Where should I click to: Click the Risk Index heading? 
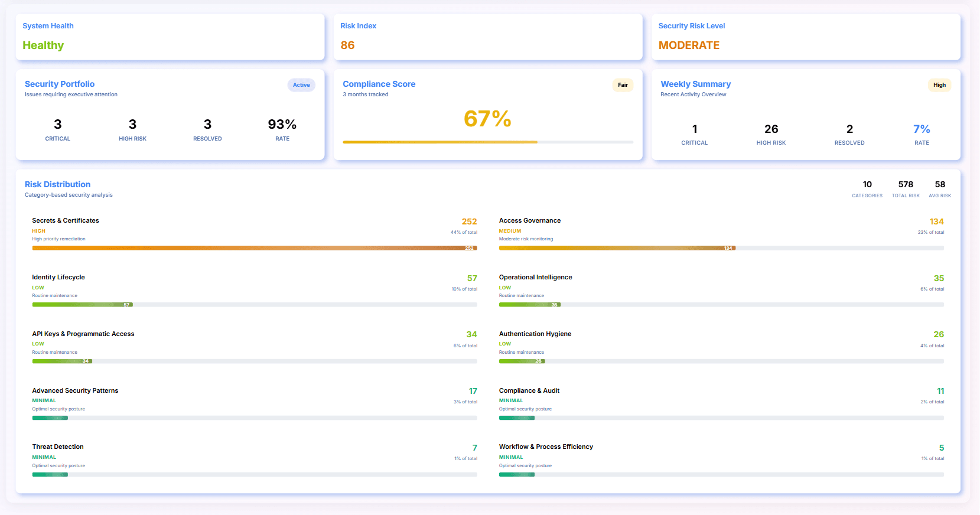[358, 26]
